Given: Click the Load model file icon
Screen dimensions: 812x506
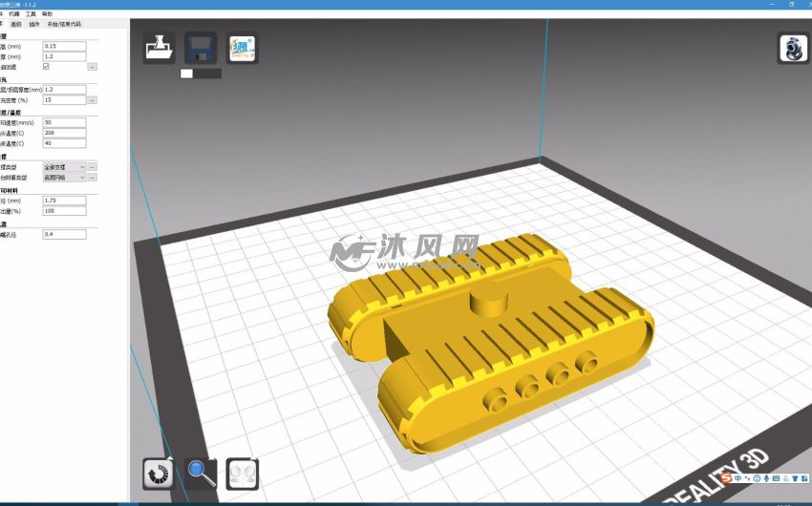Looking at the screenshot, I should coord(159,48).
